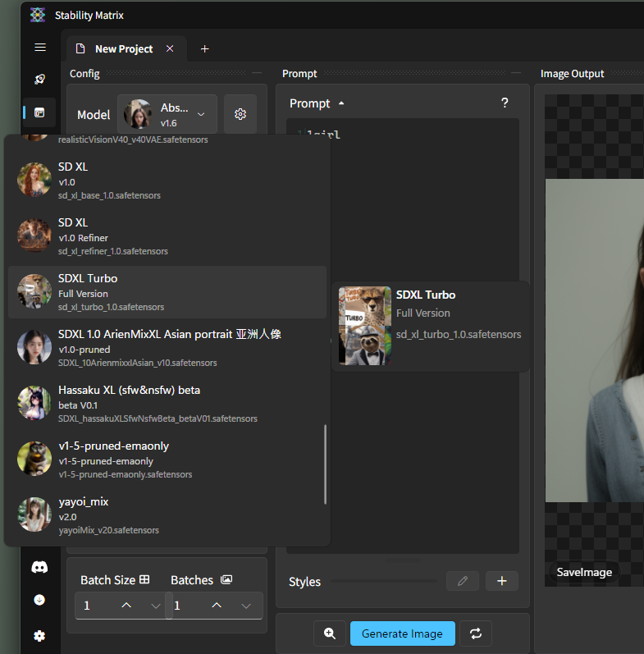Increase Batch Size with up arrow

pos(126,606)
